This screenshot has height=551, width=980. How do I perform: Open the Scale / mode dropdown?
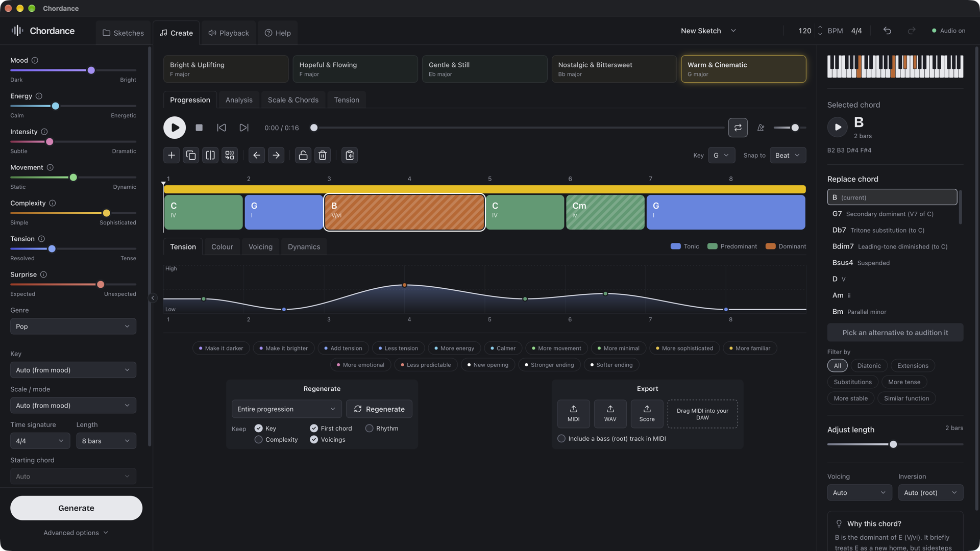tap(73, 406)
